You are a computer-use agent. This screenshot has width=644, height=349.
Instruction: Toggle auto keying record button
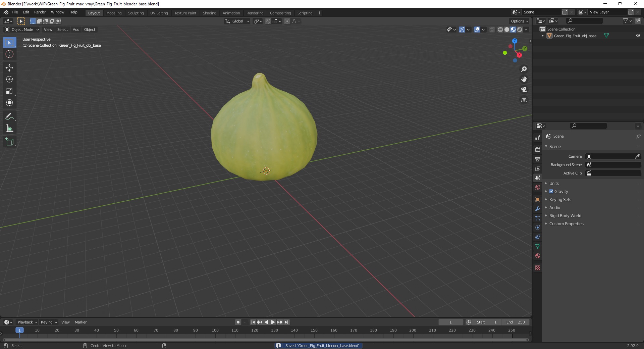[x=238, y=322]
